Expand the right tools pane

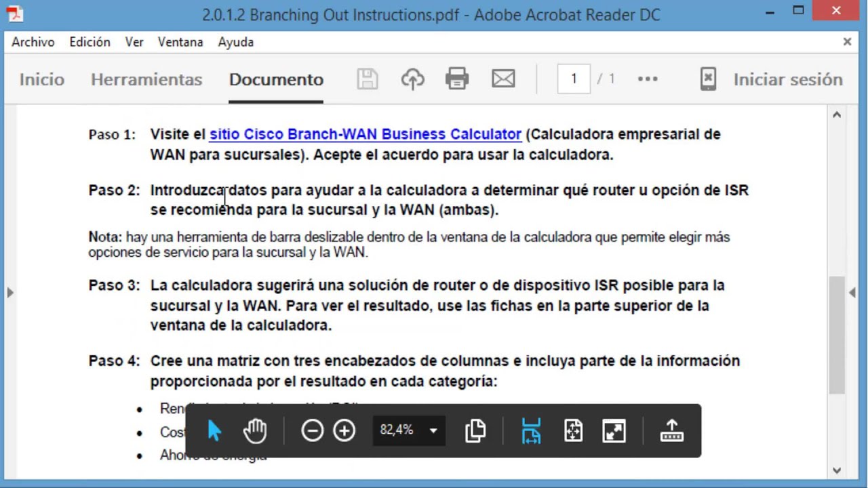coord(852,292)
